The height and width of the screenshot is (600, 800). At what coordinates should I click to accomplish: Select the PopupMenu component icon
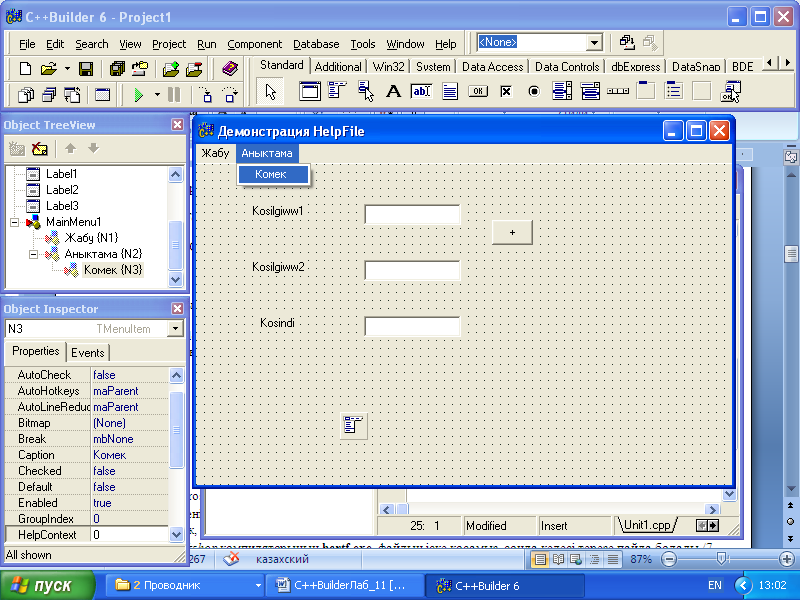coord(365,91)
